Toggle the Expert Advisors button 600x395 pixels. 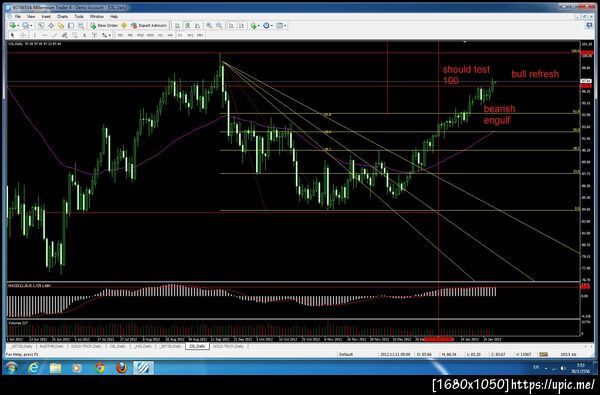149,26
